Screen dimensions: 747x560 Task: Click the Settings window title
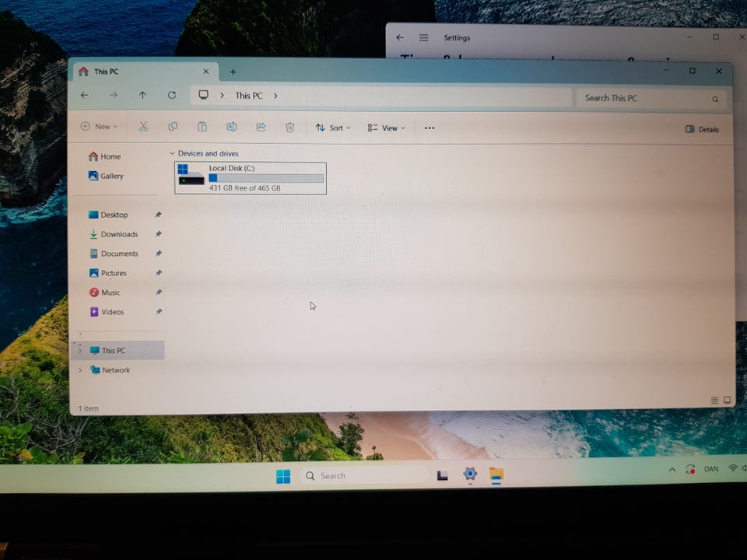(x=457, y=37)
